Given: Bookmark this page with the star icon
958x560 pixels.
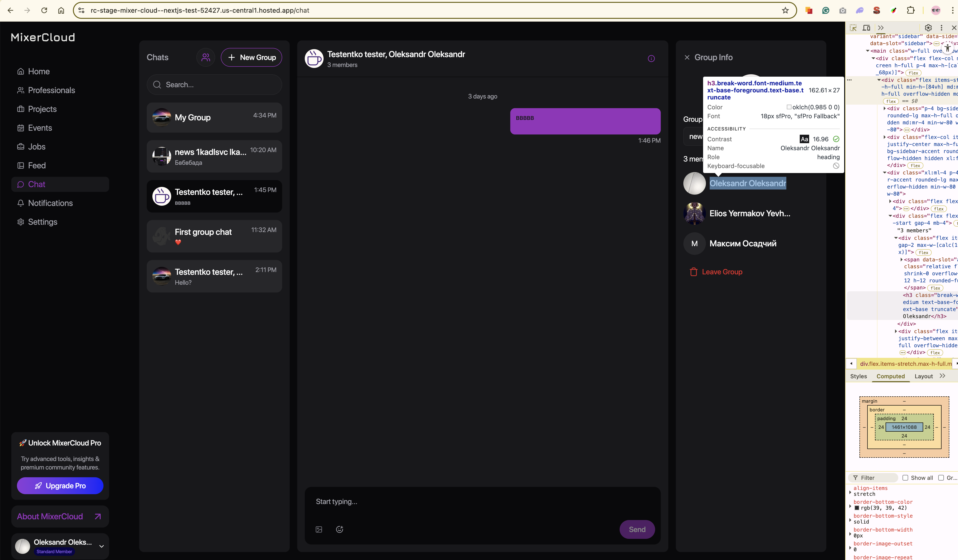Looking at the screenshot, I should pyautogui.click(x=785, y=10).
